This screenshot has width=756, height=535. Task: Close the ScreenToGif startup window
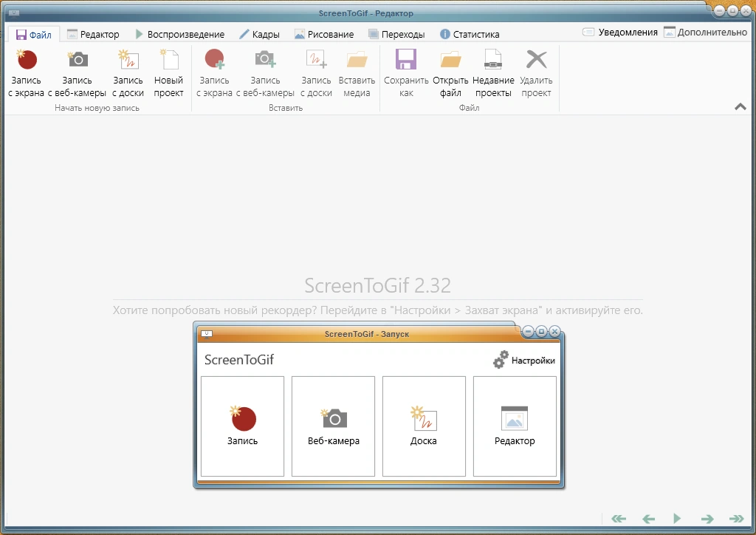[555, 332]
